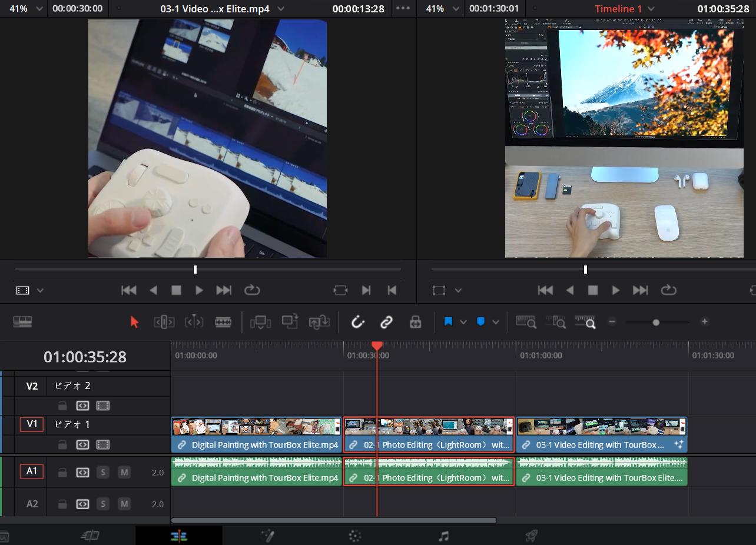Solo audio track A1
Viewport: 756px width, 545px height.
(x=103, y=472)
